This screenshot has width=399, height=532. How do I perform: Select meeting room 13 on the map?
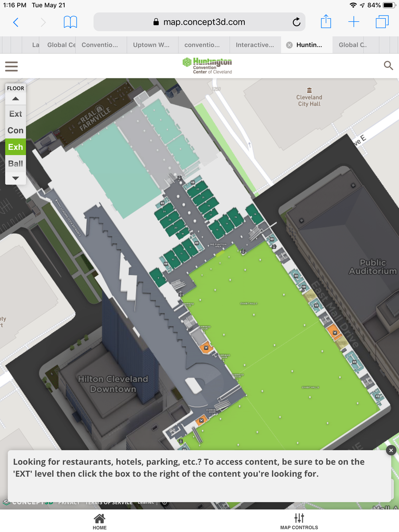pyautogui.click(x=217, y=230)
